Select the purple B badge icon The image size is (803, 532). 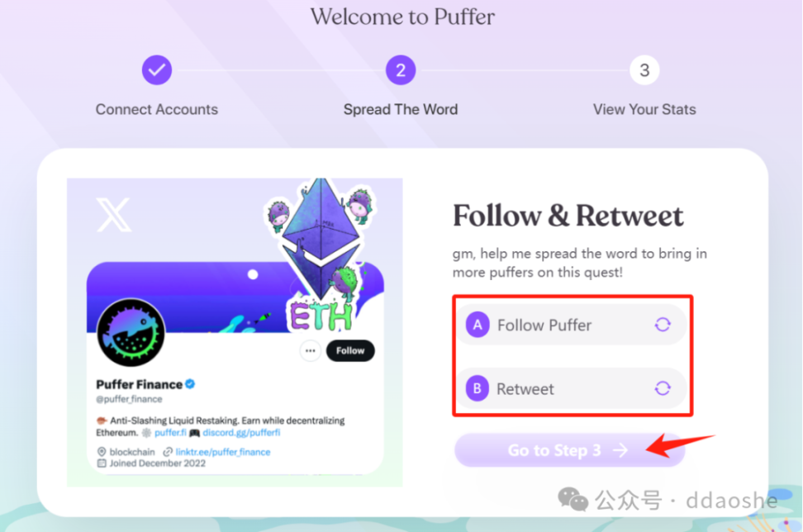[x=478, y=388]
